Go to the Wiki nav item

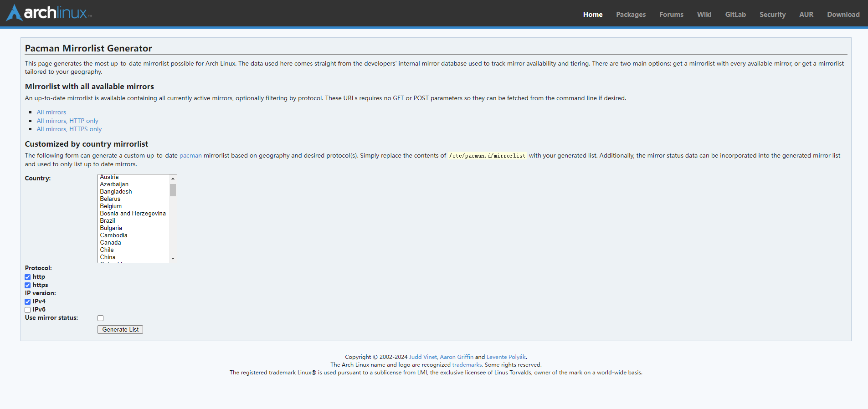(x=704, y=15)
